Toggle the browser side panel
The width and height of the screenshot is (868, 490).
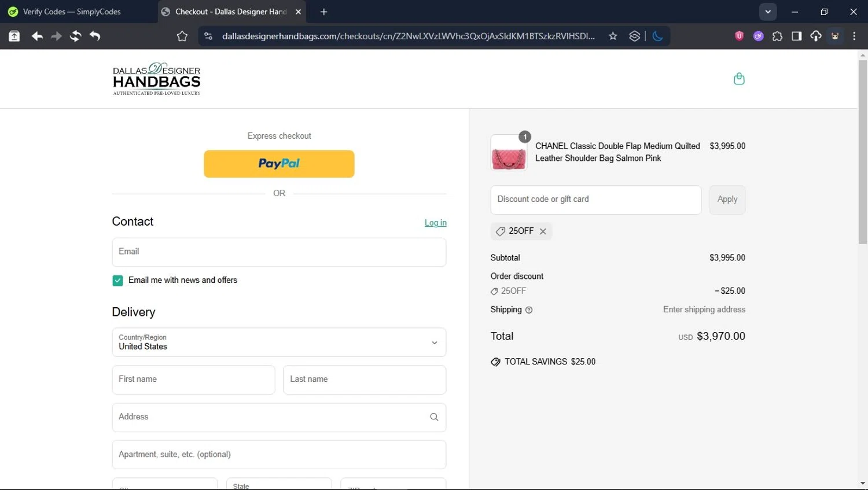pos(797,36)
